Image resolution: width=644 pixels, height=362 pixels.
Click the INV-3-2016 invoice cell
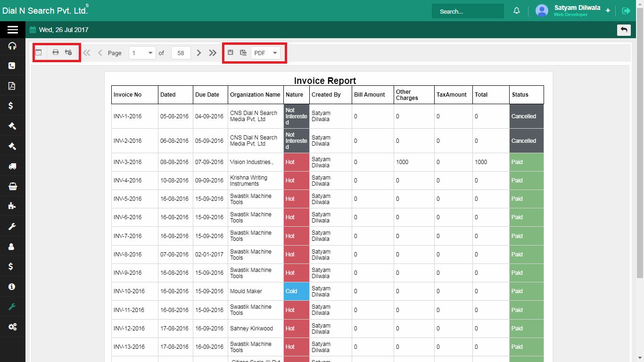point(135,162)
